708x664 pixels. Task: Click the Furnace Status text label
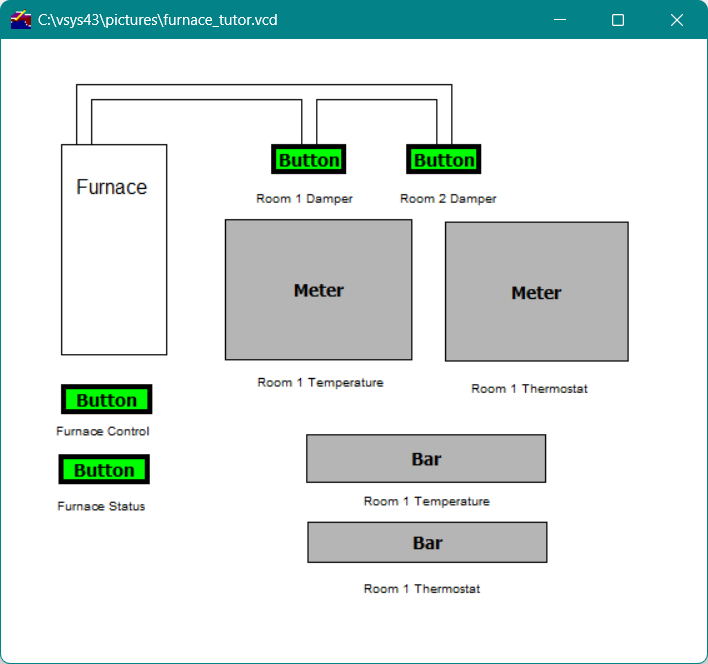(101, 507)
